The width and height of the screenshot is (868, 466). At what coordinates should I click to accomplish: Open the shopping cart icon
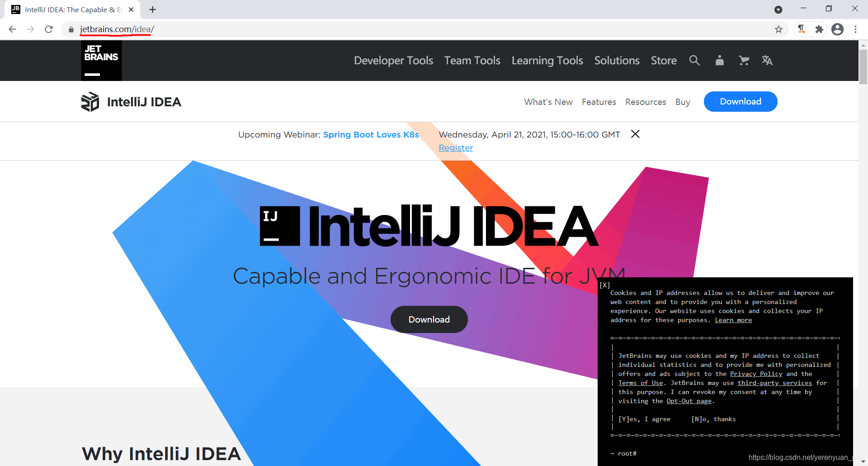(x=744, y=60)
